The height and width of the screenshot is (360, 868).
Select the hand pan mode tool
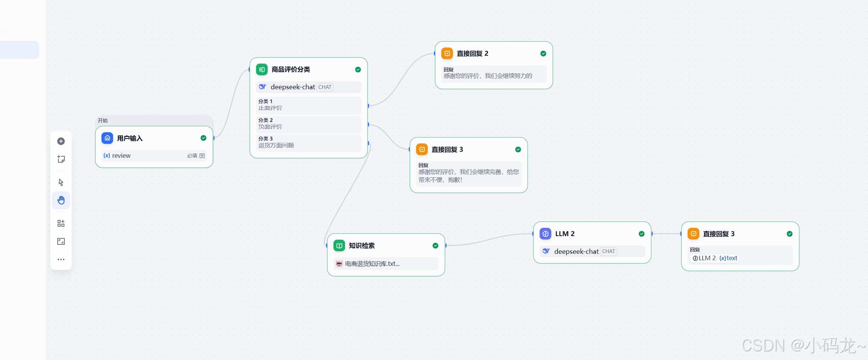pyautogui.click(x=61, y=200)
